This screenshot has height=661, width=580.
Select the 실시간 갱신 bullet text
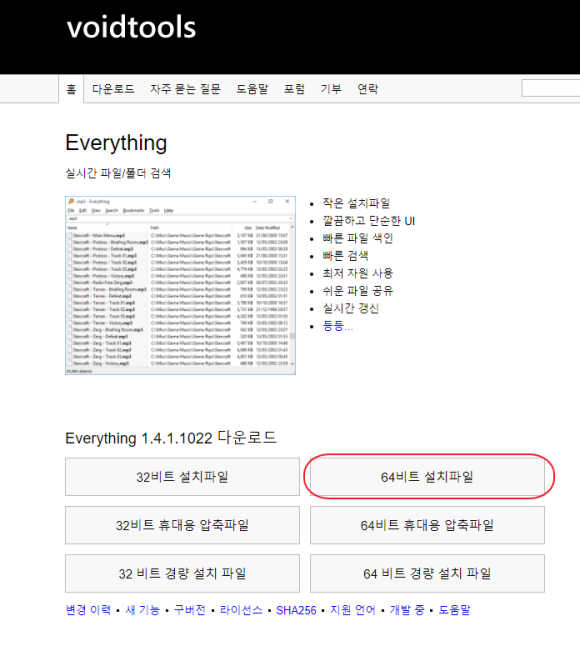(x=351, y=308)
